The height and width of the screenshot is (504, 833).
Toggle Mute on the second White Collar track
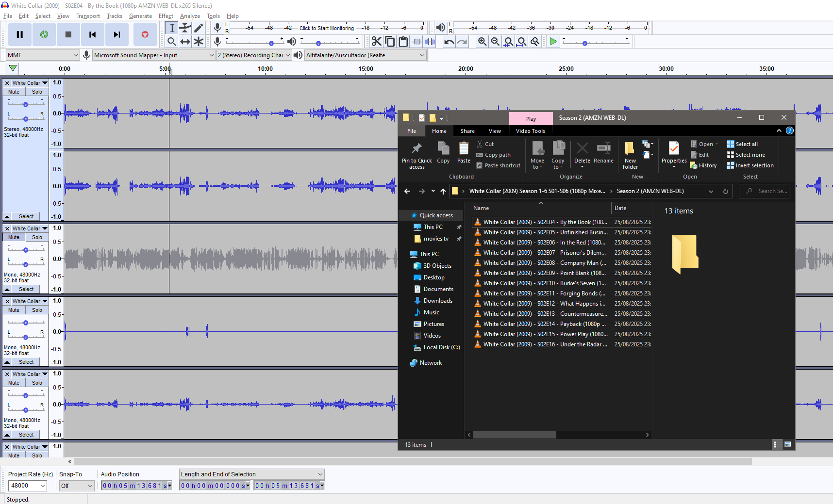pos(14,237)
